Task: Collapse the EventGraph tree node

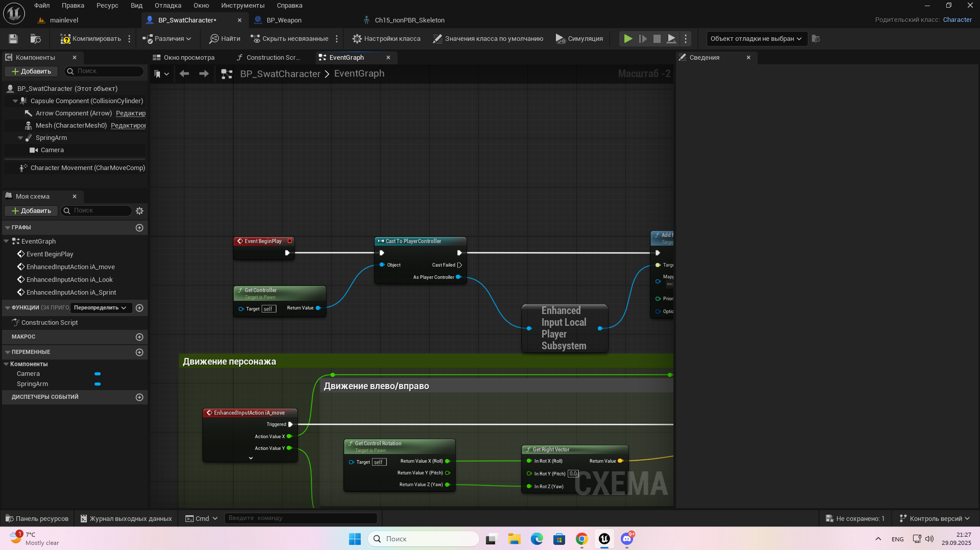Action: (x=6, y=242)
